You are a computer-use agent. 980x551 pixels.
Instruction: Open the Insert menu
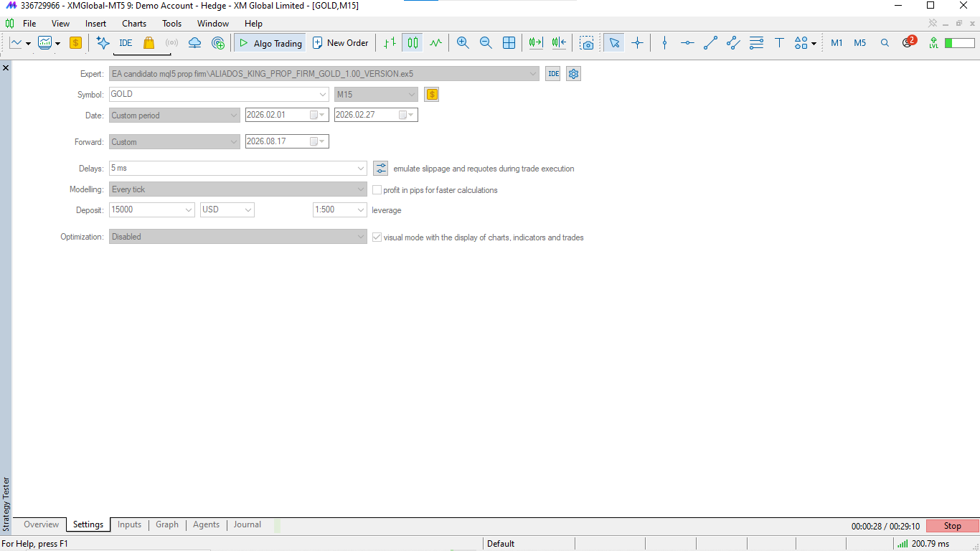pyautogui.click(x=95, y=24)
